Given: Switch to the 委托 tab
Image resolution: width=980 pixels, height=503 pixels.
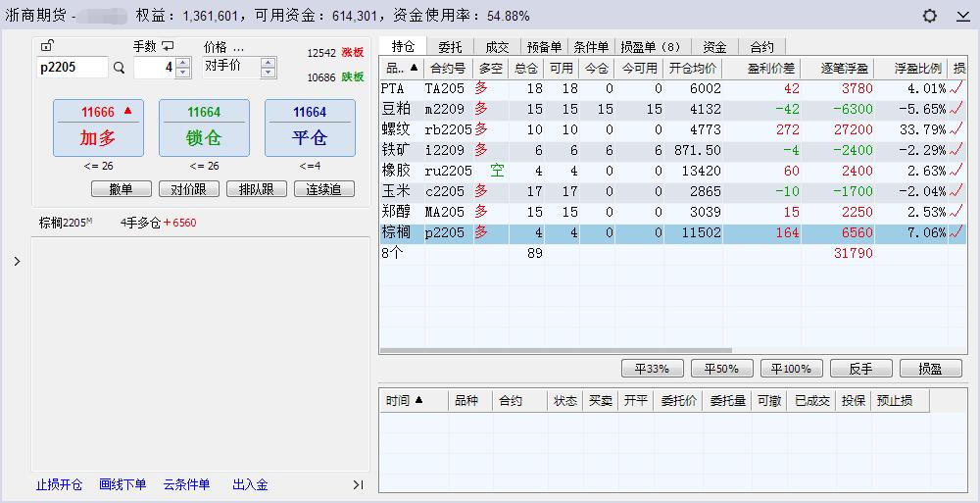Looking at the screenshot, I should click(450, 46).
